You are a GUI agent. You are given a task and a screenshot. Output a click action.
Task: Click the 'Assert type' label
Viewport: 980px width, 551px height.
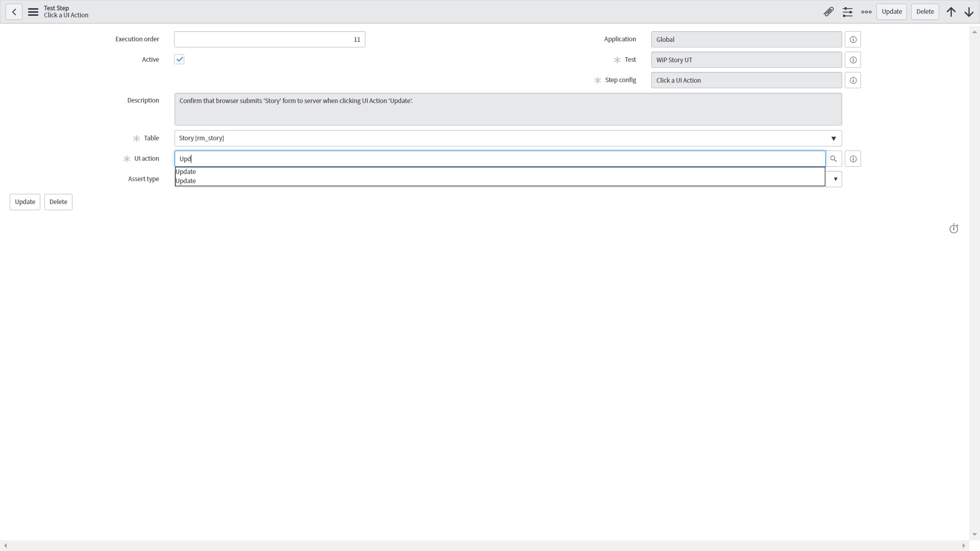[143, 179]
